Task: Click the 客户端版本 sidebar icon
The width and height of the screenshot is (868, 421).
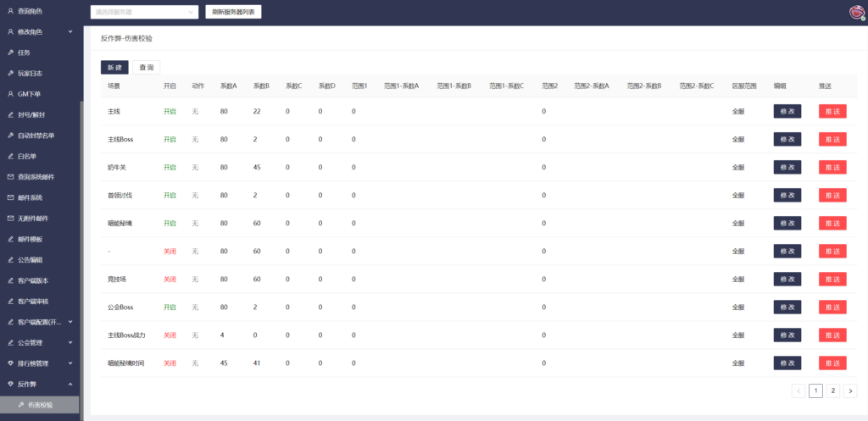Action: point(10,280)
